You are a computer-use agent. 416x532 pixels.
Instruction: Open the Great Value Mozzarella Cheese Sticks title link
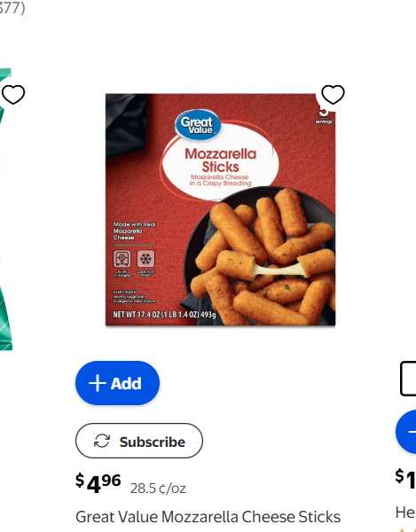click(x=208, y=517)
